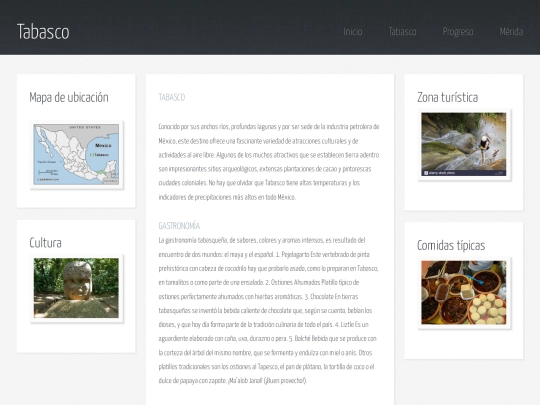Click the paragraph starting 'Conocido por sus anchos ríos'
Viewport: 540px width, 405px height.
pyautogui.click(x=269, y=162)
